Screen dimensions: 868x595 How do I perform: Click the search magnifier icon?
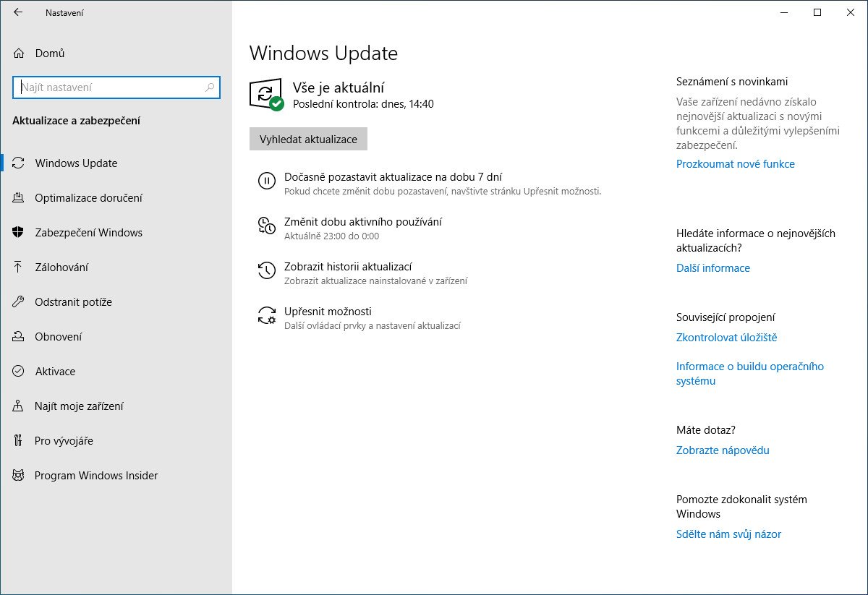click(x=210, y=87)
